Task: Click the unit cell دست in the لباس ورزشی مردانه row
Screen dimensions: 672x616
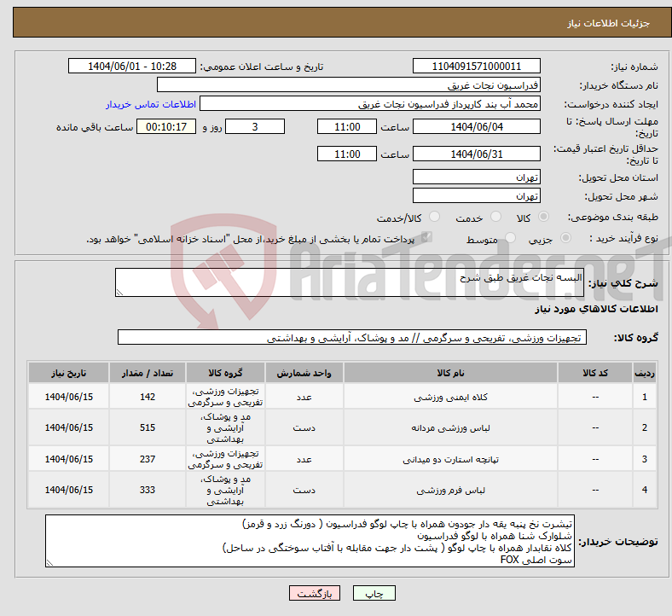Action: pyautogui.click(x=304, y=427)
